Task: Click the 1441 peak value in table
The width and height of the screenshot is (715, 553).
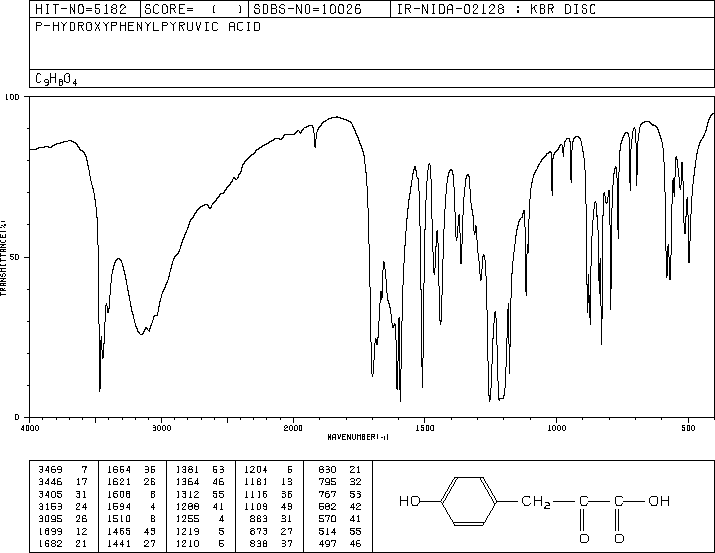Action: 119,544
